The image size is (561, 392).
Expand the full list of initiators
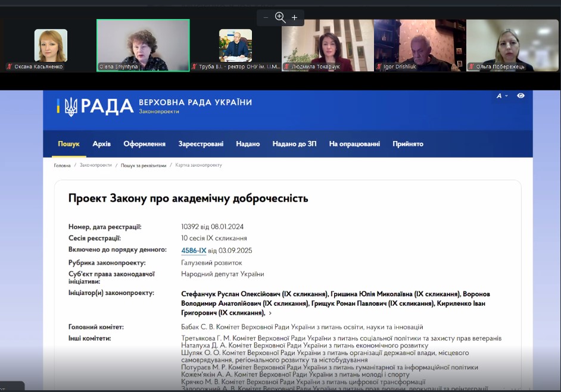point(270,313)
